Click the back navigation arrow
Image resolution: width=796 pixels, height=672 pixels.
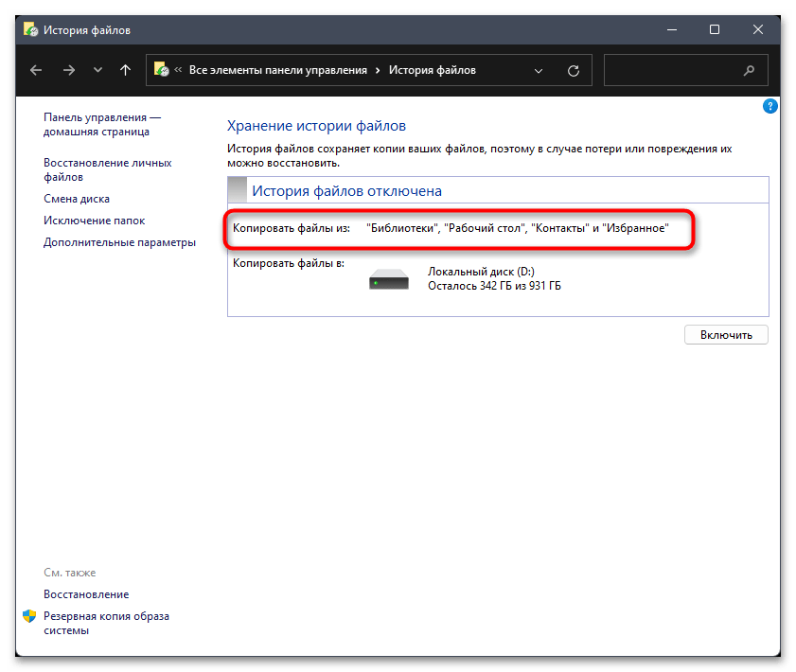[36, 70]
